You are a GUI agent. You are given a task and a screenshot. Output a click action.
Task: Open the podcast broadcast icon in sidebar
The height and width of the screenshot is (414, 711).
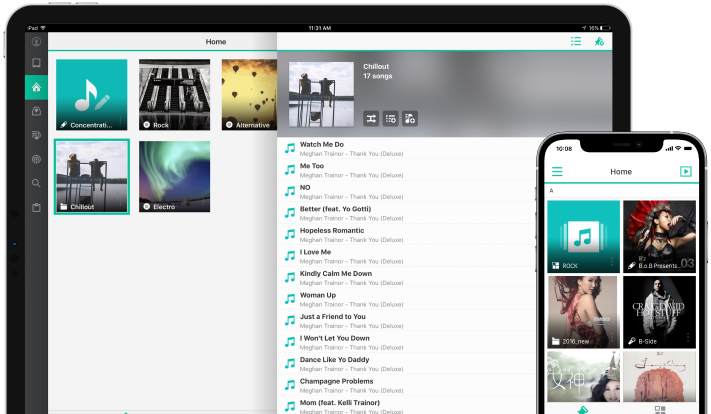pos(36,159)
